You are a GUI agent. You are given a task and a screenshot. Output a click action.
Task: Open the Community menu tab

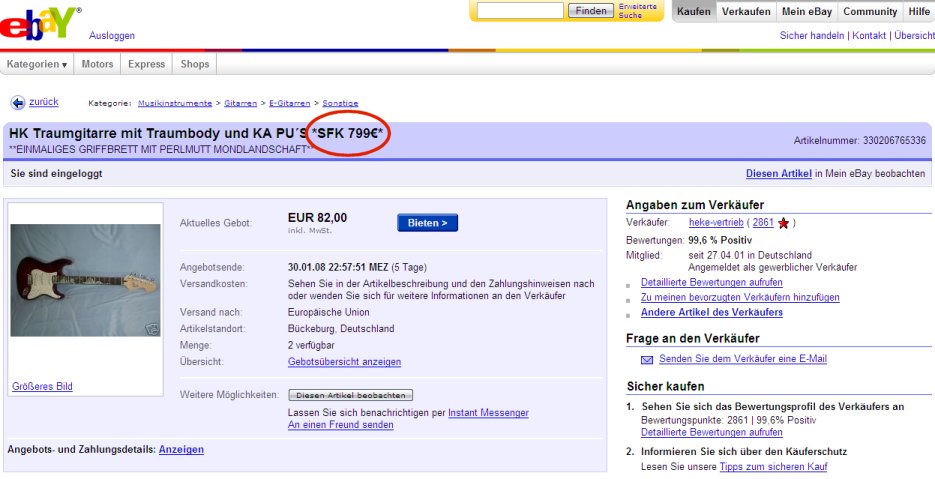pos(870,11)
